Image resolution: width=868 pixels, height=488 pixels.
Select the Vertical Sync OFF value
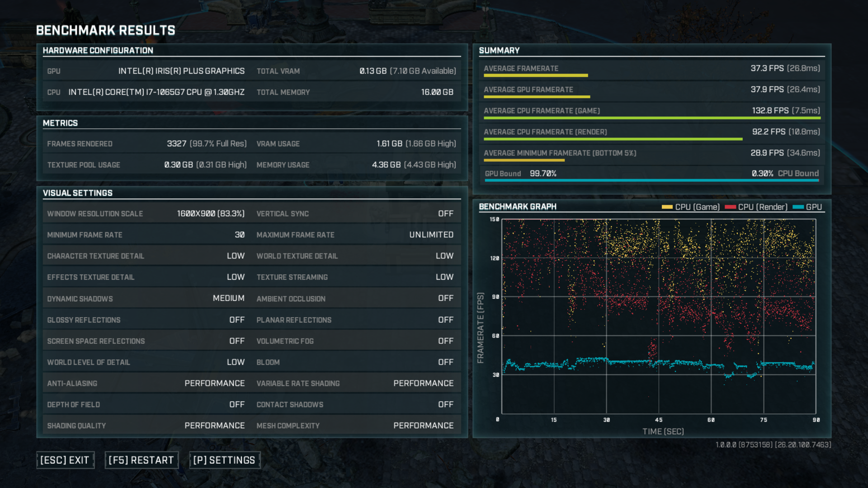[x=445, y=213]
